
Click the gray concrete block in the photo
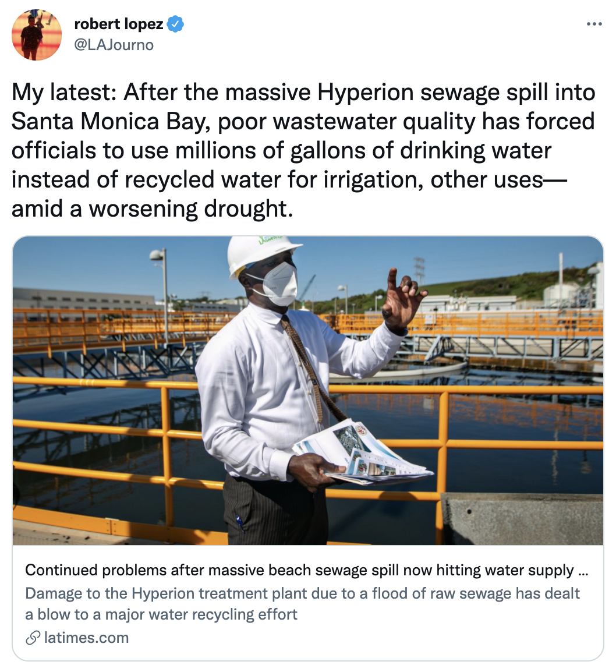tap(522, 519)
